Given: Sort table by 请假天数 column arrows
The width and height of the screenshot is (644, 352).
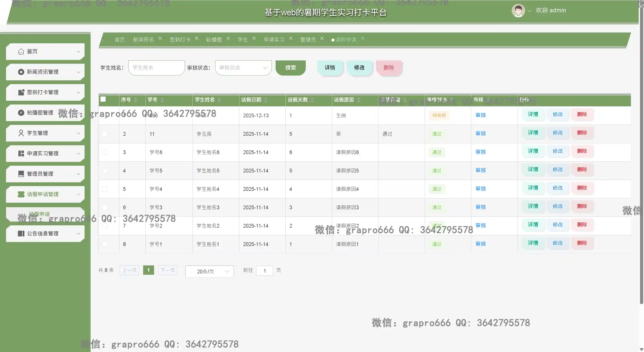Looking at the screenshot, I should (x=312, y=100).
